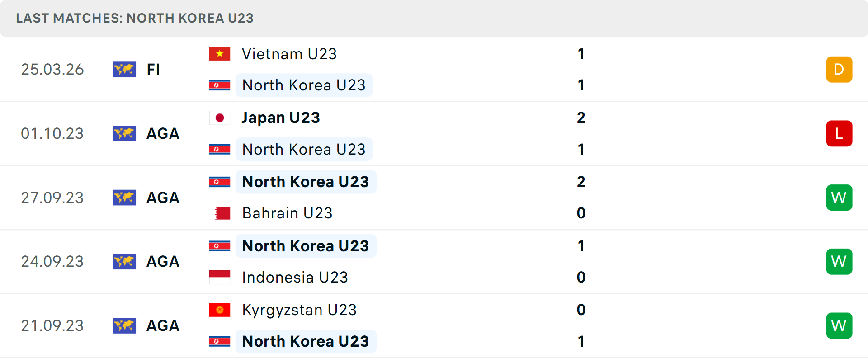Screen dimensions: 868x358
Task: Expand the Kyrgyzstan U23 match details
Action: pyautogui.click(x=434, y=325)
